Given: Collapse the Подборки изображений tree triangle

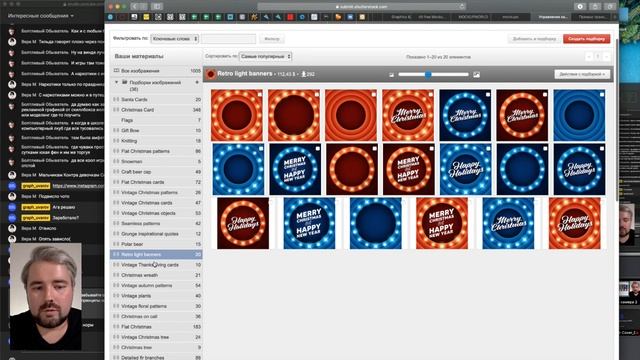Looking at the screenshot, I should pyautogui.click(x=117, y=82).
